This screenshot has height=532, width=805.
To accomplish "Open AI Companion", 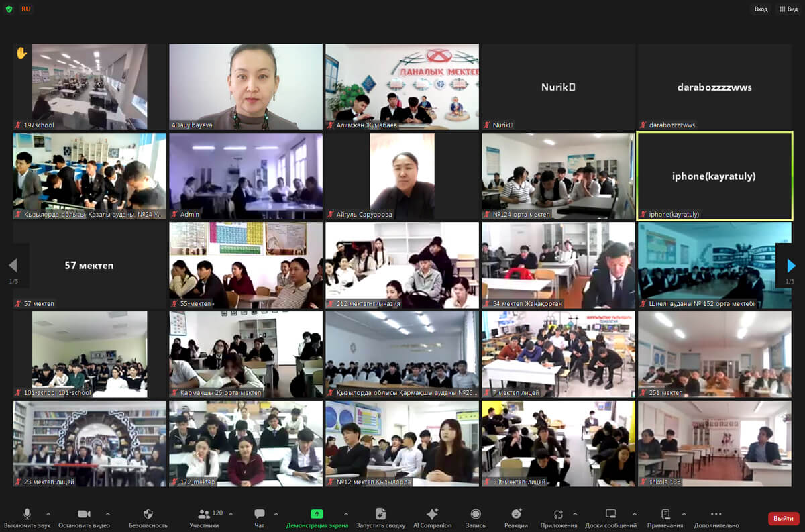I will coord(432,514).
